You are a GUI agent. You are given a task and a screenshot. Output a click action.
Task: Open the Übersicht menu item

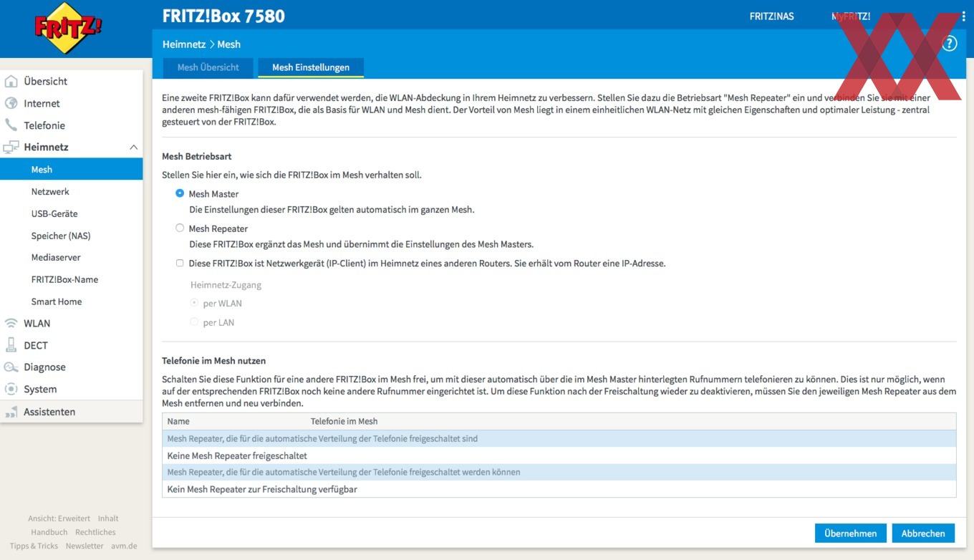click(46, 81)
